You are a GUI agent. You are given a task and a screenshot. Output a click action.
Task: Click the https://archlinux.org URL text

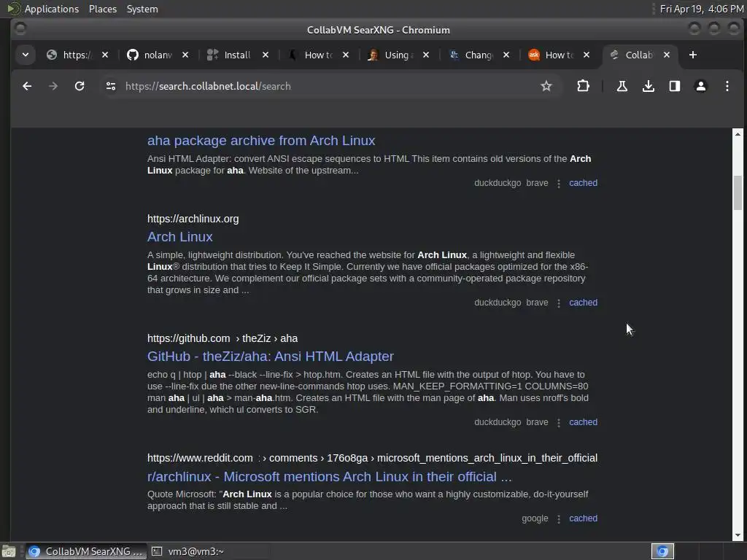pos(193,219)
